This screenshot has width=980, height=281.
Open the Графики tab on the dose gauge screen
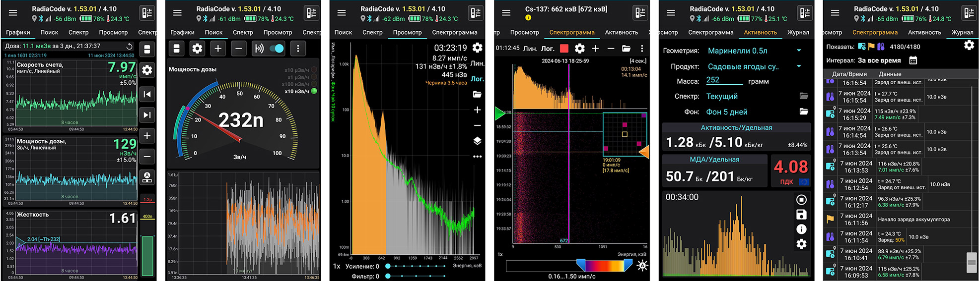point(182,32)
